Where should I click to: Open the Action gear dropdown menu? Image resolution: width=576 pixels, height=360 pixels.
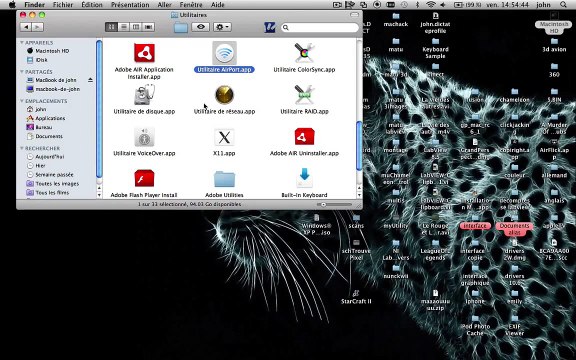pyautogui.click(x=222, y=27)
